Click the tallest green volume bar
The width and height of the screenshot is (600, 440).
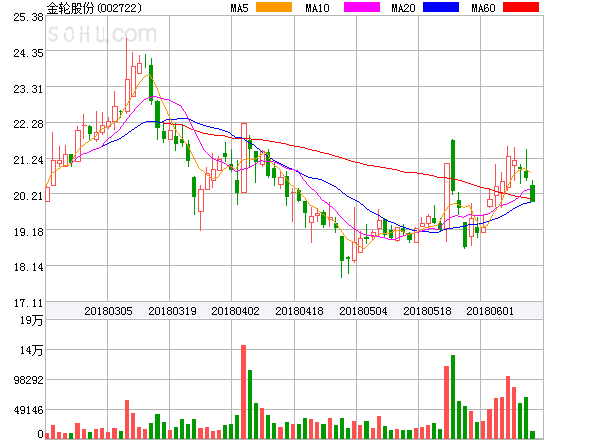pos(453,397)
